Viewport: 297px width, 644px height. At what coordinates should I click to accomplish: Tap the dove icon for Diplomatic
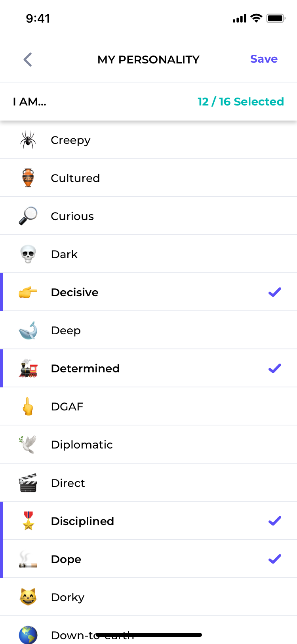[28, 445]
